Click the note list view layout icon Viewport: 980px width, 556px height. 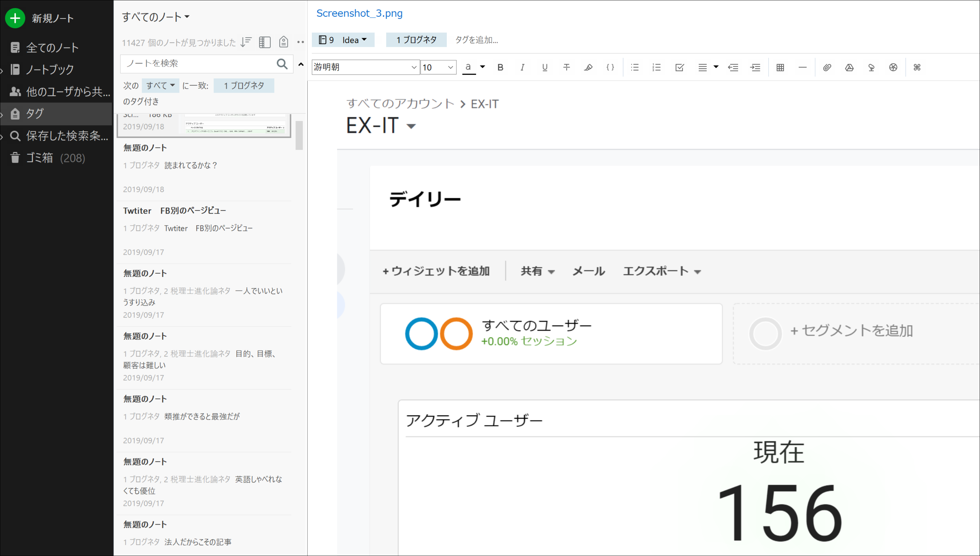(265, 42)
